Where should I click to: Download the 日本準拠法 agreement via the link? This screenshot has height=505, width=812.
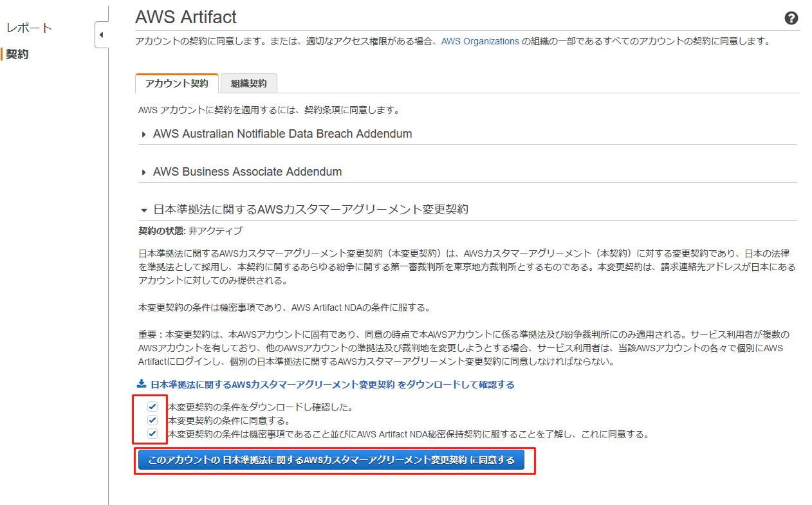pyautogui.click(x=332, y=385)
